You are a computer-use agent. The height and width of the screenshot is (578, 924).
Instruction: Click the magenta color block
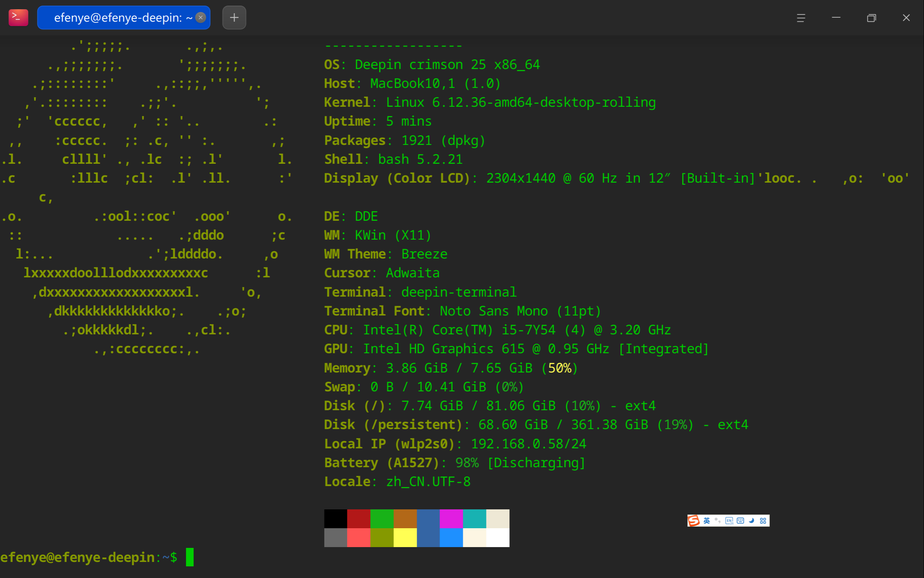pyautogui.click(x=451, y=519)
